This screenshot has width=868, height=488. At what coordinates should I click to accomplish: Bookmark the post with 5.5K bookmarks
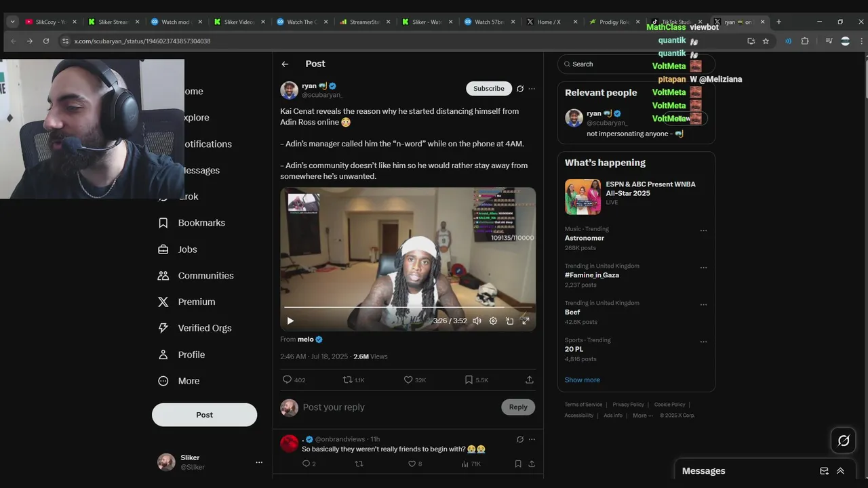476,380
